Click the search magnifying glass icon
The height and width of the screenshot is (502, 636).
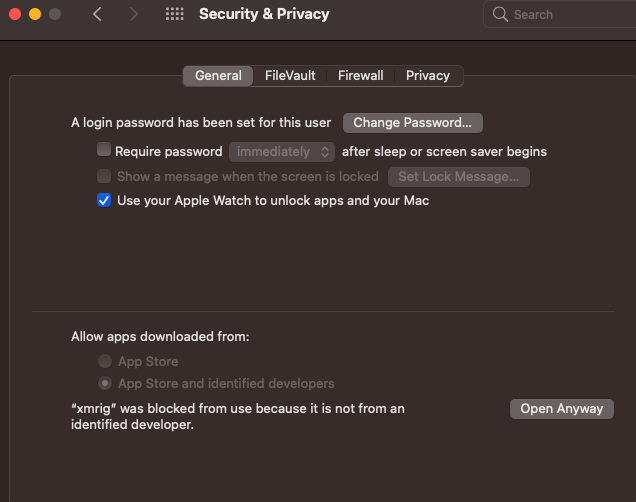click(x=500, y=15)
